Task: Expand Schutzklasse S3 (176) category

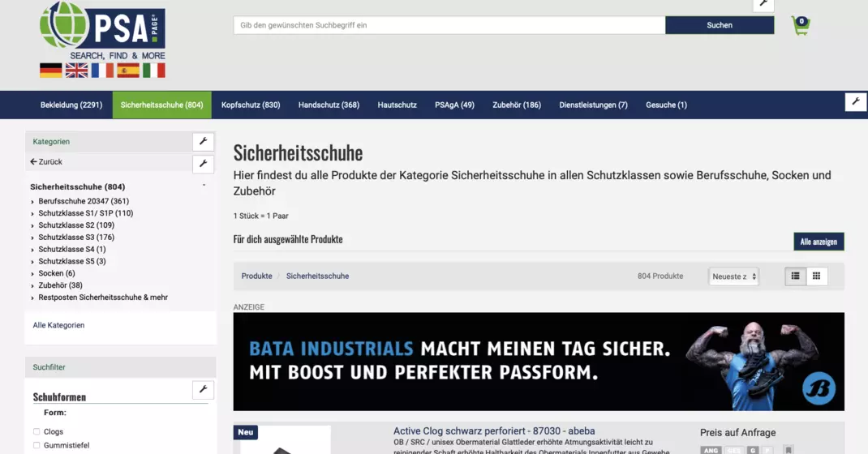Action: [75, 238]
